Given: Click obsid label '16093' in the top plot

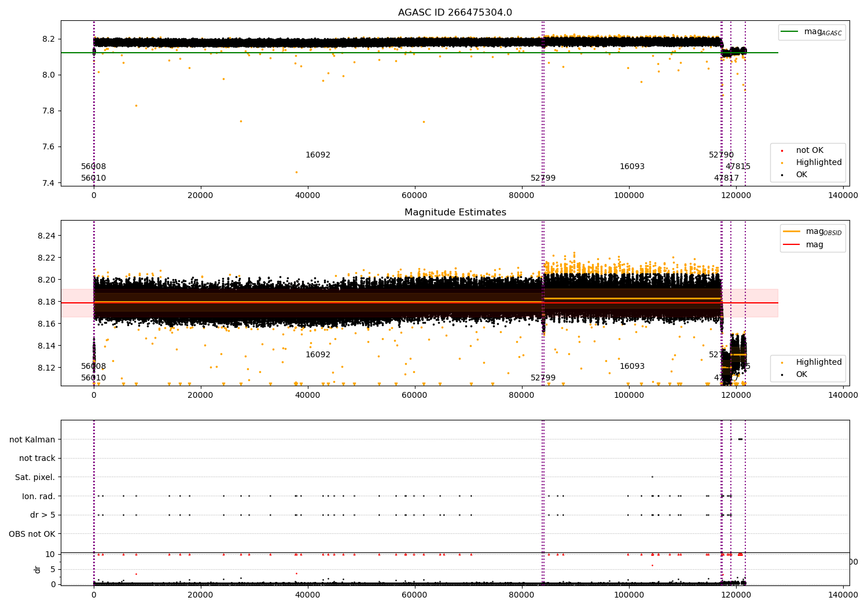Looking at the screenshot, I should click(632, 167).
